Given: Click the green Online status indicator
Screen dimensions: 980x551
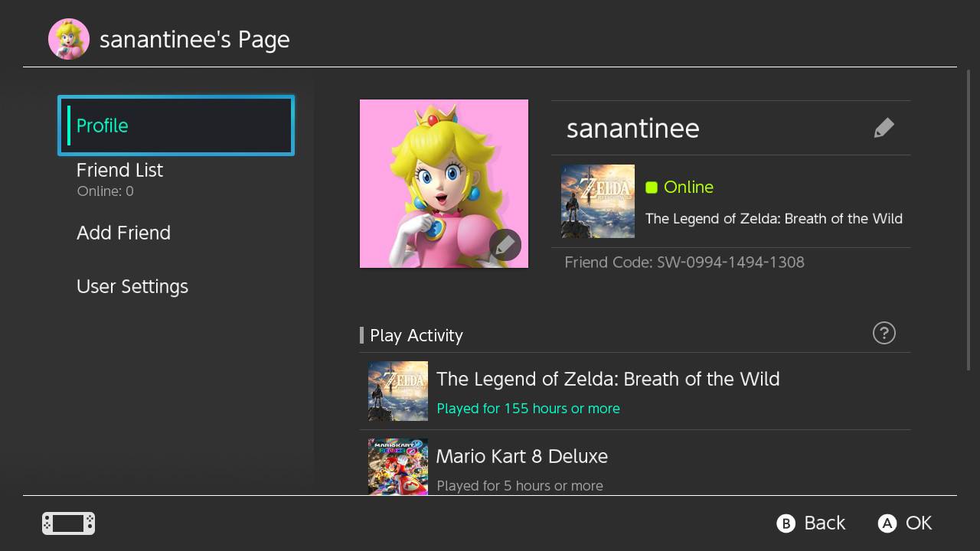Looking at the screenshot, I should (x=652, y=187).
